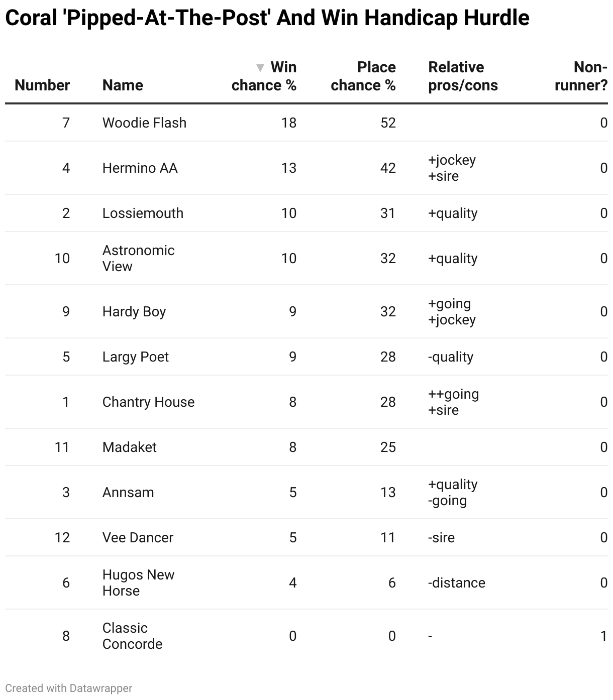The height and width of the screenshot is (700, 613).
Task: Click the Madaket horse name
Action: 129,447
